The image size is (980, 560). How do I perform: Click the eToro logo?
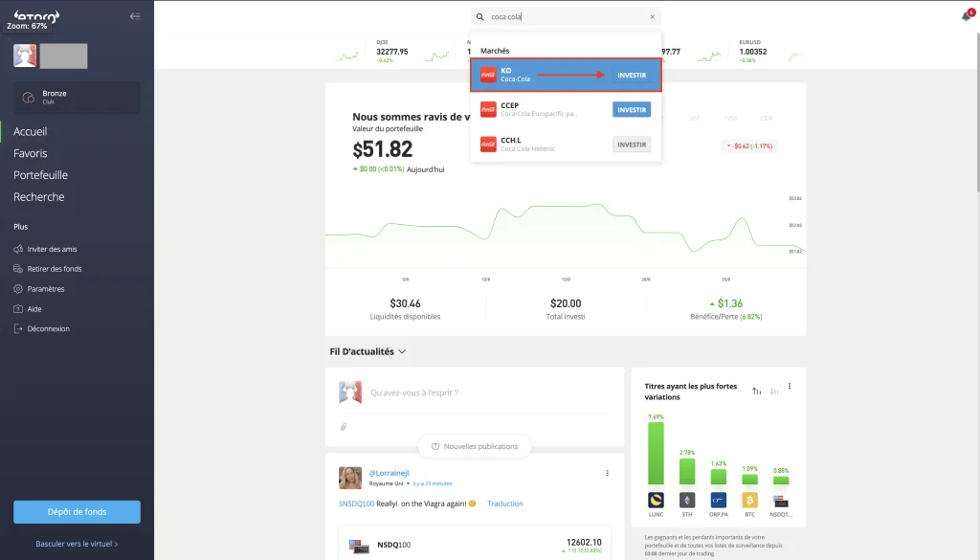click(36, 15)
